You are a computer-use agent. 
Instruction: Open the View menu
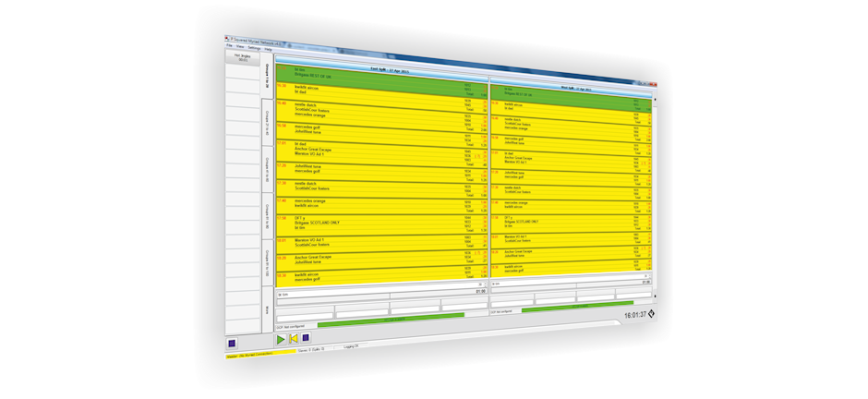pos(239,46)
